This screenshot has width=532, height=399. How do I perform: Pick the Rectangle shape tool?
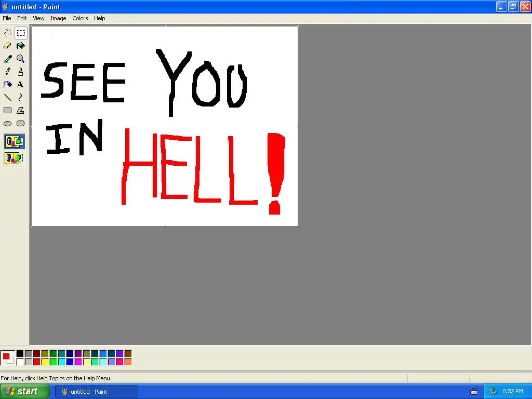point(7,110)
